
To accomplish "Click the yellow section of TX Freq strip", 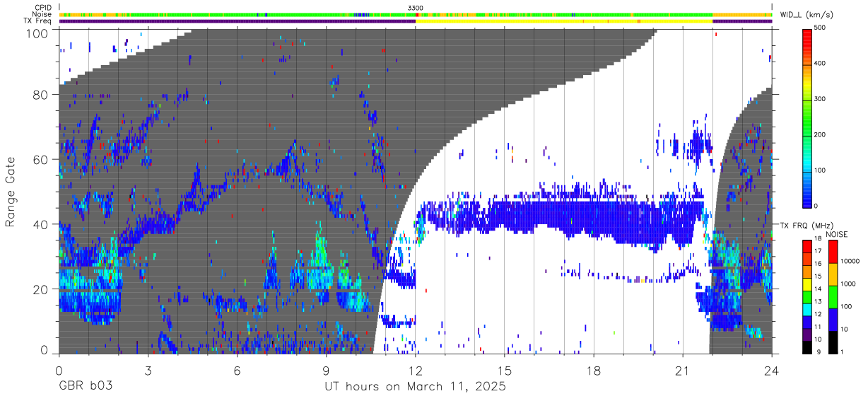I will 563,21.
